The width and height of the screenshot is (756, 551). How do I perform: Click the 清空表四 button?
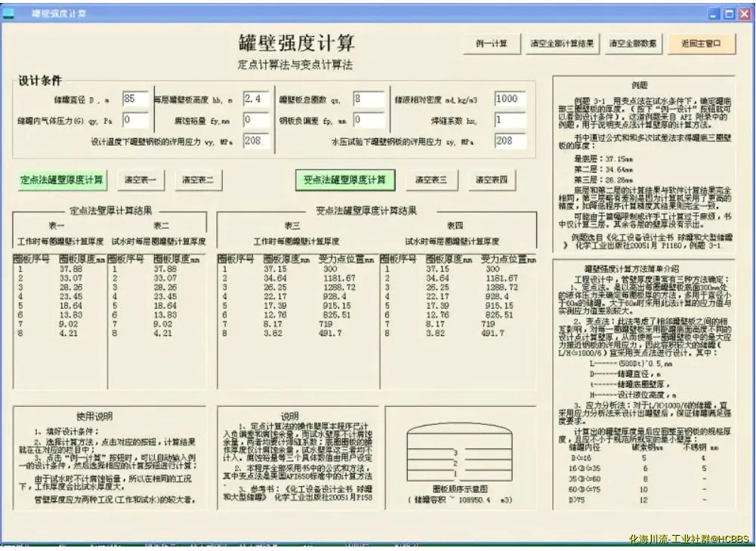coord(492,180)
